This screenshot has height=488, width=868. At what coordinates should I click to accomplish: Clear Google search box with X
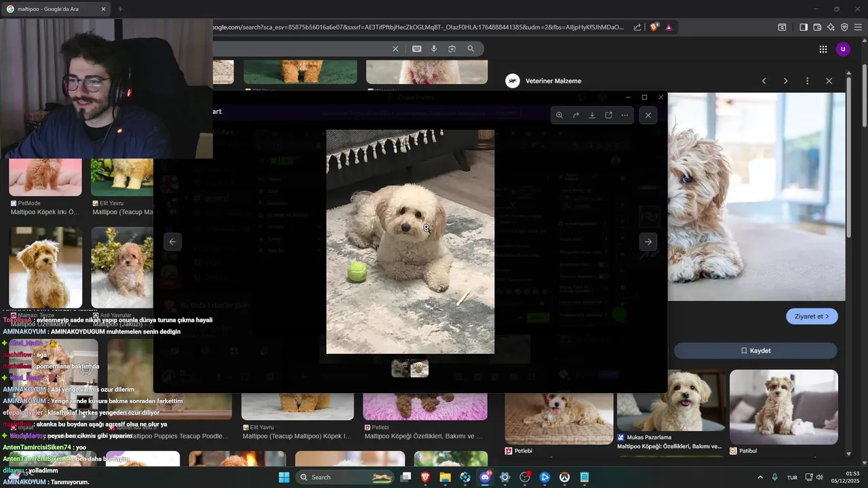(395, 49)
